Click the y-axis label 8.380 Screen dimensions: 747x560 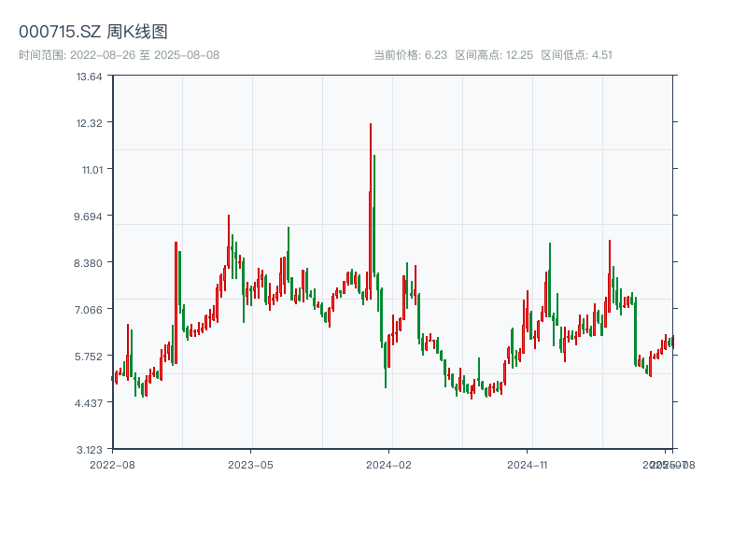(x=88, y=263)
